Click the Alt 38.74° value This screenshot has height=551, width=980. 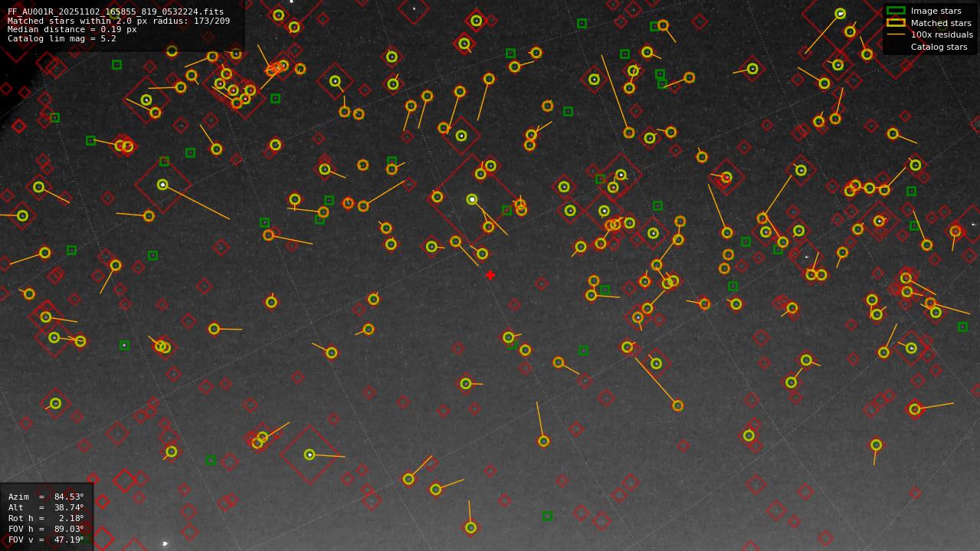69,507
